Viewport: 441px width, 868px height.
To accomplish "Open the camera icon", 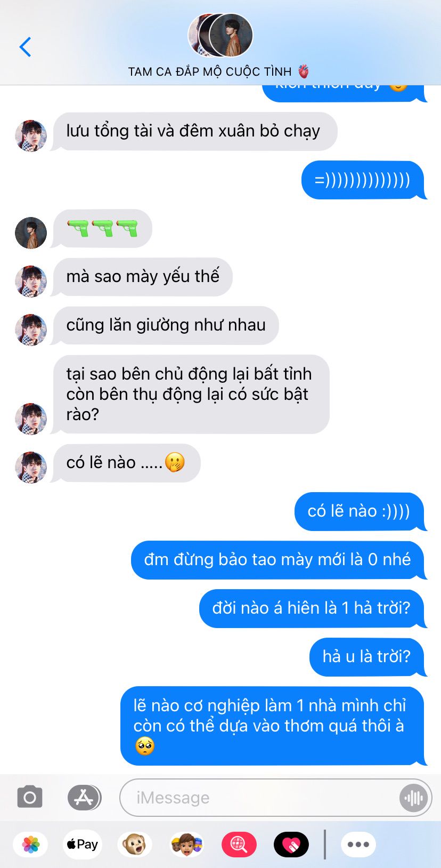I will [x=30, y=798].
